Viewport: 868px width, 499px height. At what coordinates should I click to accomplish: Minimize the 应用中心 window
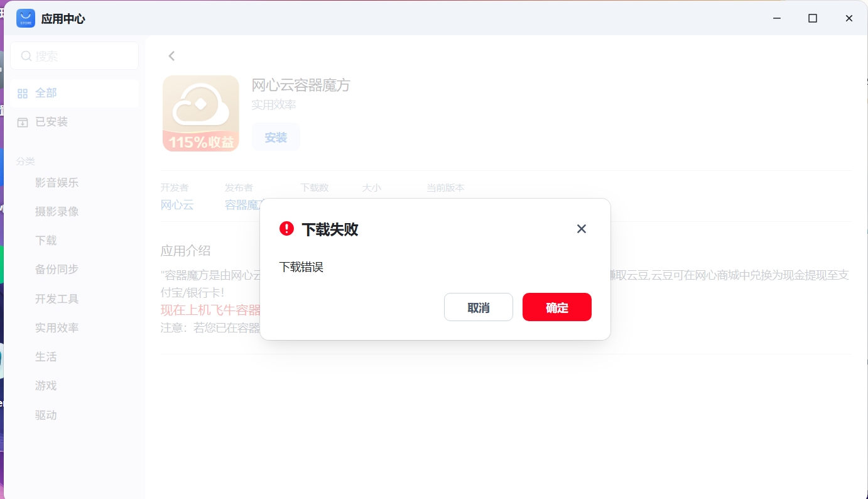[777, 18]
